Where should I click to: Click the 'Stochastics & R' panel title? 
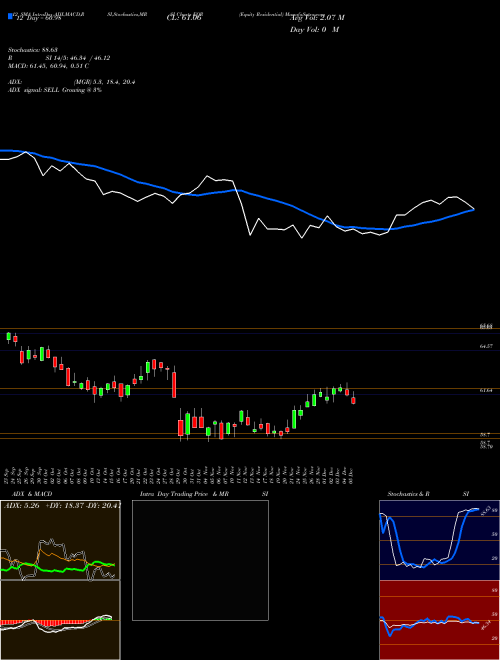pos(409,494)
